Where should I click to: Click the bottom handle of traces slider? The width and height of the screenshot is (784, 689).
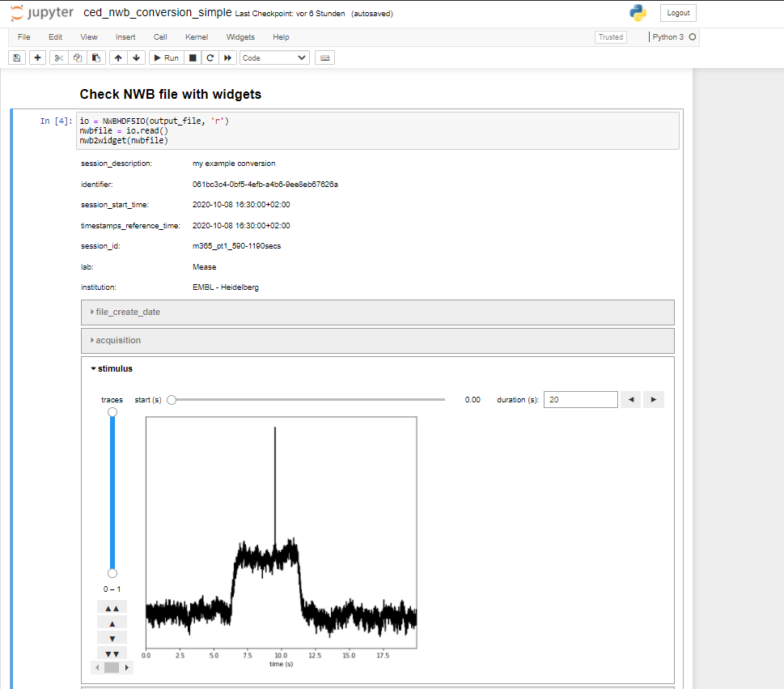[112, 573]
